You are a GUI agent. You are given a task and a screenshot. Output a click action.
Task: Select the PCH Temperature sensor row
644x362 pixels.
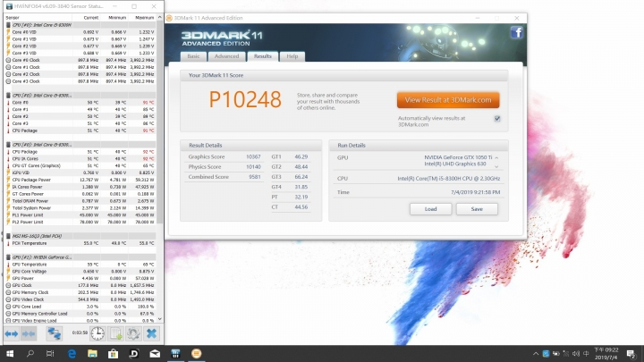pyautogui.click(x=80, y=243)
